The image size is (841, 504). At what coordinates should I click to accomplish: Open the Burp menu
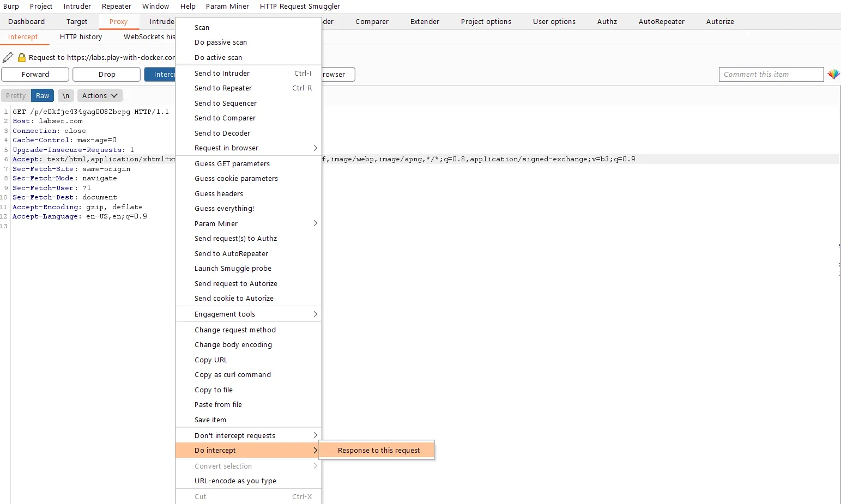11,6
